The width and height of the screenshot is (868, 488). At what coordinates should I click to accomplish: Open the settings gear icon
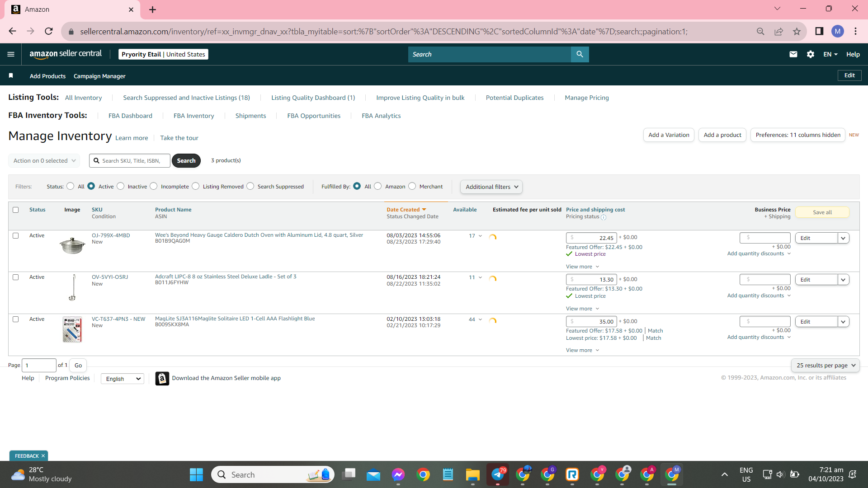(x=811, y=54)
